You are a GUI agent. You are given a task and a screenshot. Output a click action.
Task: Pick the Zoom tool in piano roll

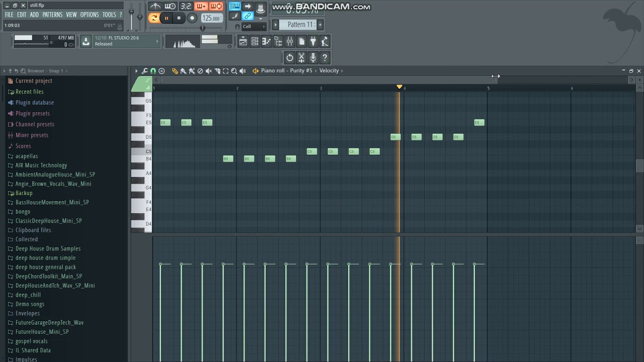click(234, 71)
